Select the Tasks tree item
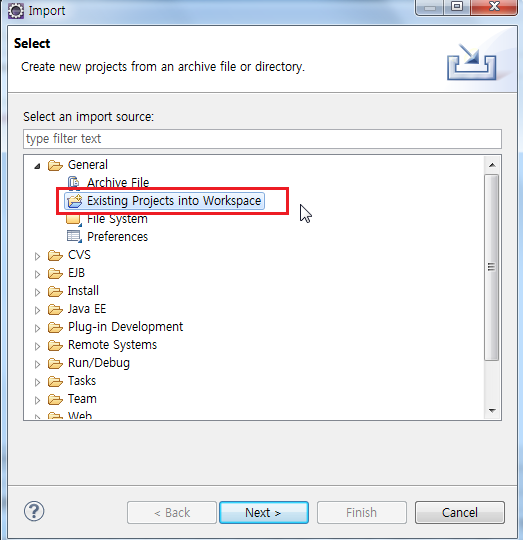Screen dimensions: 523x540 click(82, 381)
